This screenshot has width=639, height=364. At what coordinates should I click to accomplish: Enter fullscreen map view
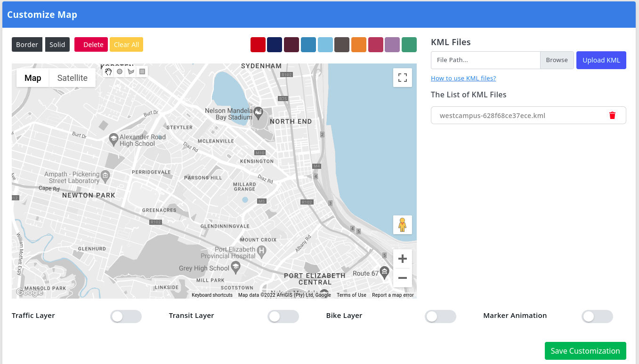pos(403,77)
